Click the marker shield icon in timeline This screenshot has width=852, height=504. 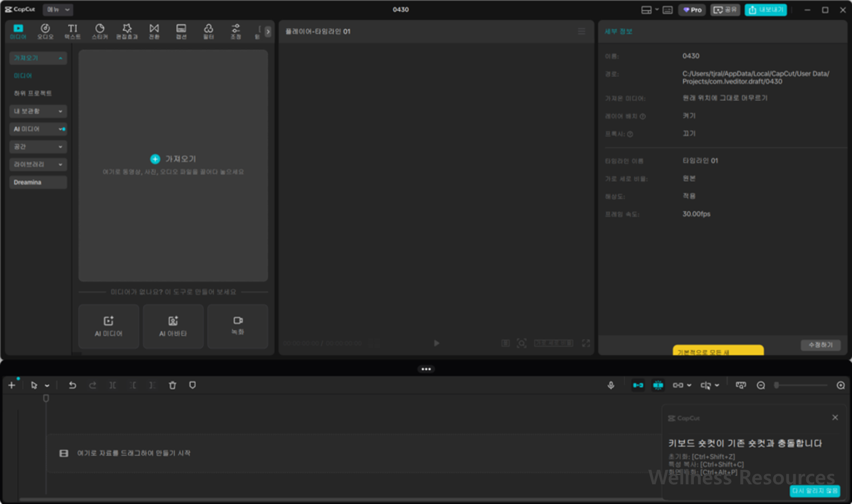tap(193, 385)
